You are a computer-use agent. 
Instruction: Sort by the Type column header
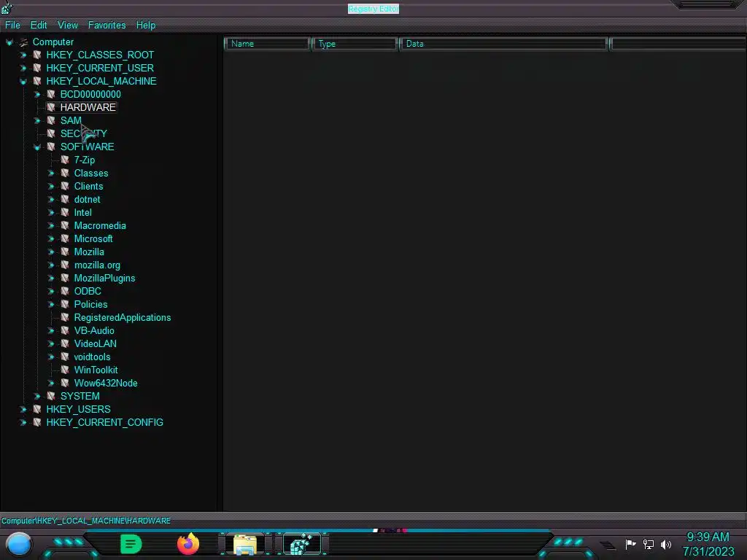[355, 44]
